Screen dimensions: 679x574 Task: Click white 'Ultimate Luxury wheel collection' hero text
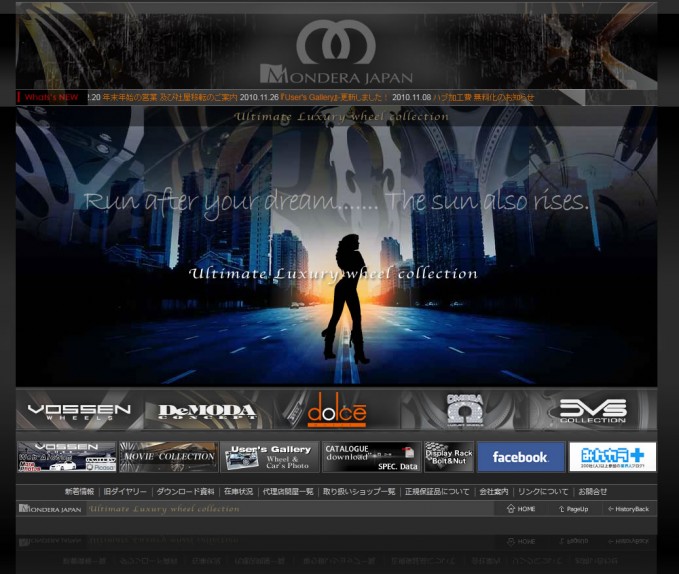(x=333, y=274)
